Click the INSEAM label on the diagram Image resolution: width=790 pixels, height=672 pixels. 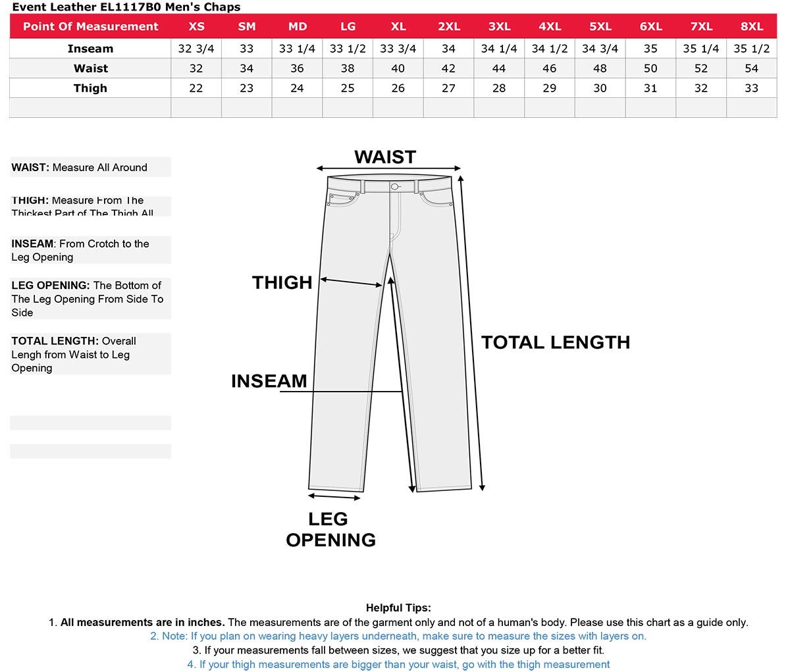pyautogui.click(x=269, y=381)
